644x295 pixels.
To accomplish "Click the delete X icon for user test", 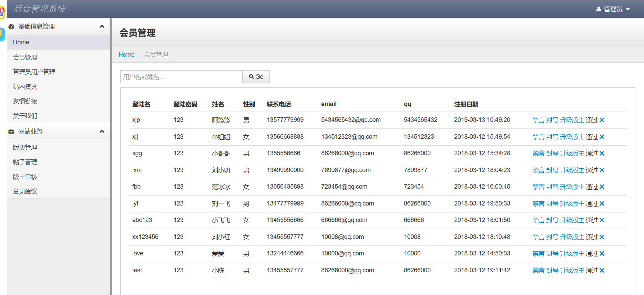I will pos(602,271).
